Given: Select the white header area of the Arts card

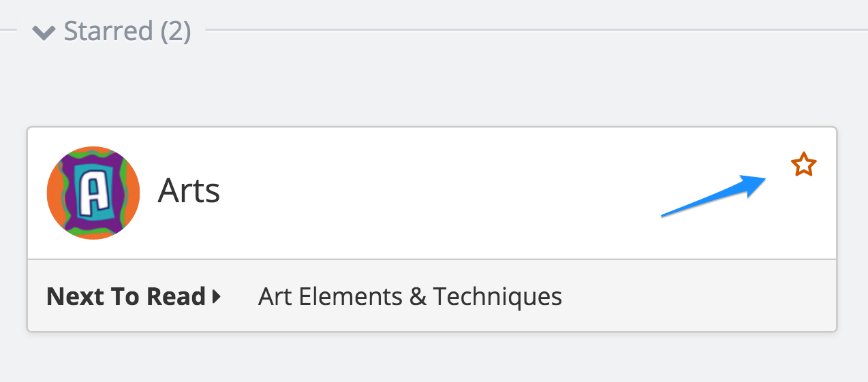Looking at the screenshot, I should tap(432, 193).
